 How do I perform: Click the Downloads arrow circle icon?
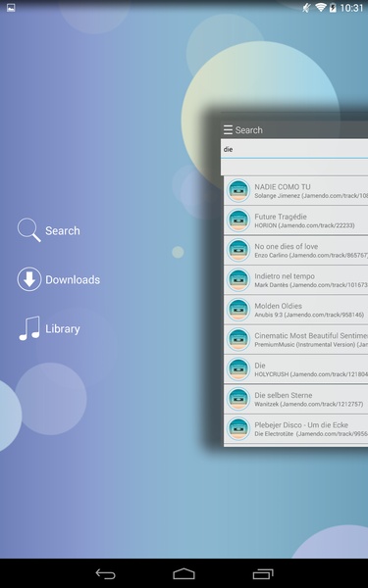click(28, 279)
